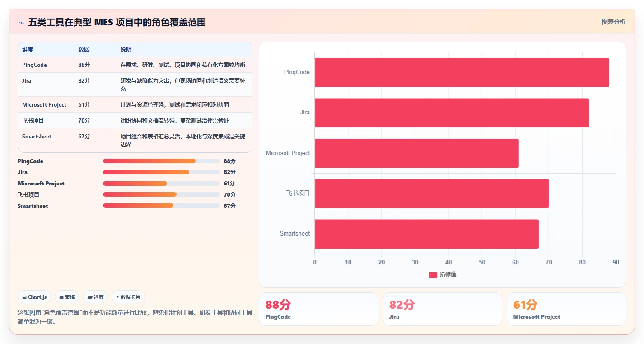
Task: Click the description starting 项目组合和表格汇总灵活
Action: 183,140
